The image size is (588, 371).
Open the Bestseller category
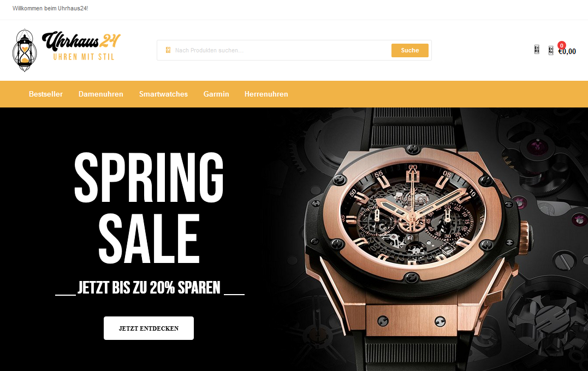click(46, 94)
